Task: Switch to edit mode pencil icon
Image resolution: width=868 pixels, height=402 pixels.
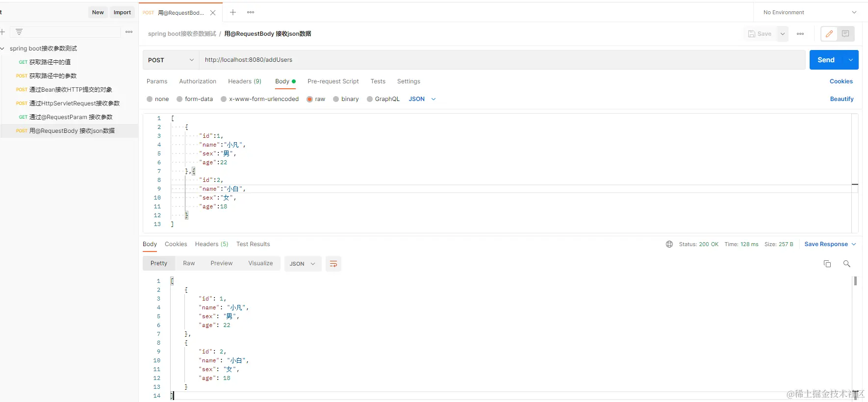Action: point(829,34)
